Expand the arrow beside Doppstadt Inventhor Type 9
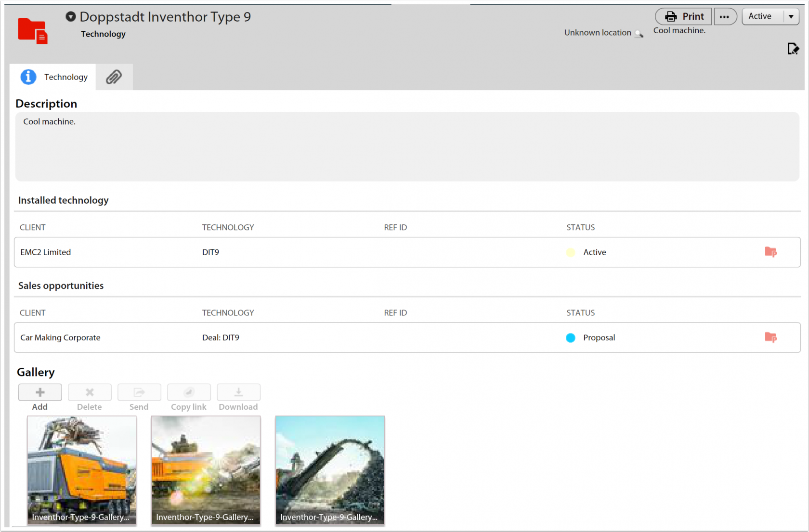 point(71,17)
